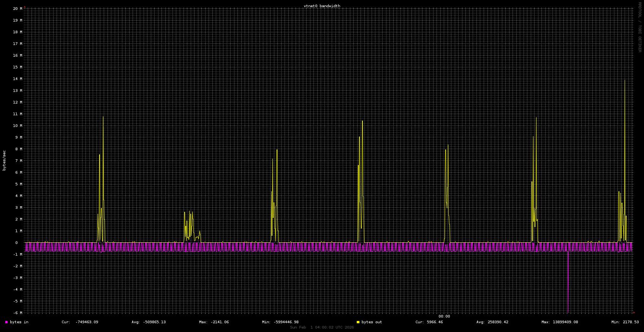The image size is (644, 332).
Task: Click the yellow "bytes out" legend swatch
Action: (x=358, y=322)
